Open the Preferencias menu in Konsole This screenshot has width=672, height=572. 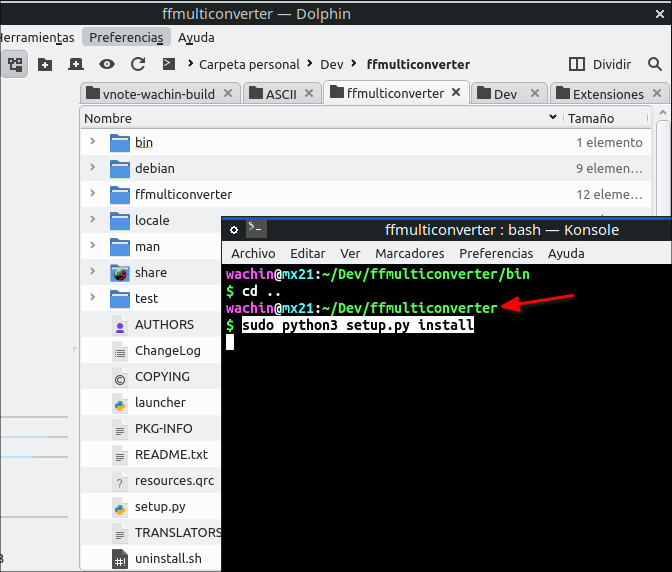coord(496,253)
